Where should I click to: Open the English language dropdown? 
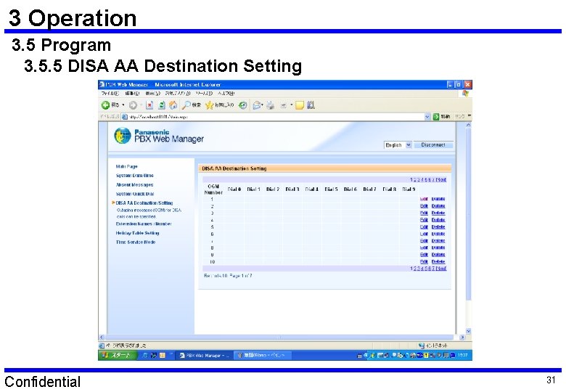pos(398,144)
